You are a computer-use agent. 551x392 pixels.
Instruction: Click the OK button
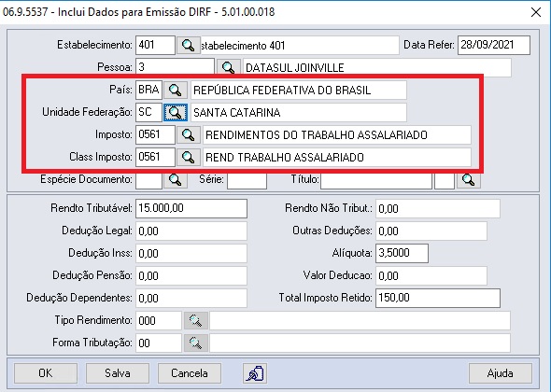[x=46, y=373]
